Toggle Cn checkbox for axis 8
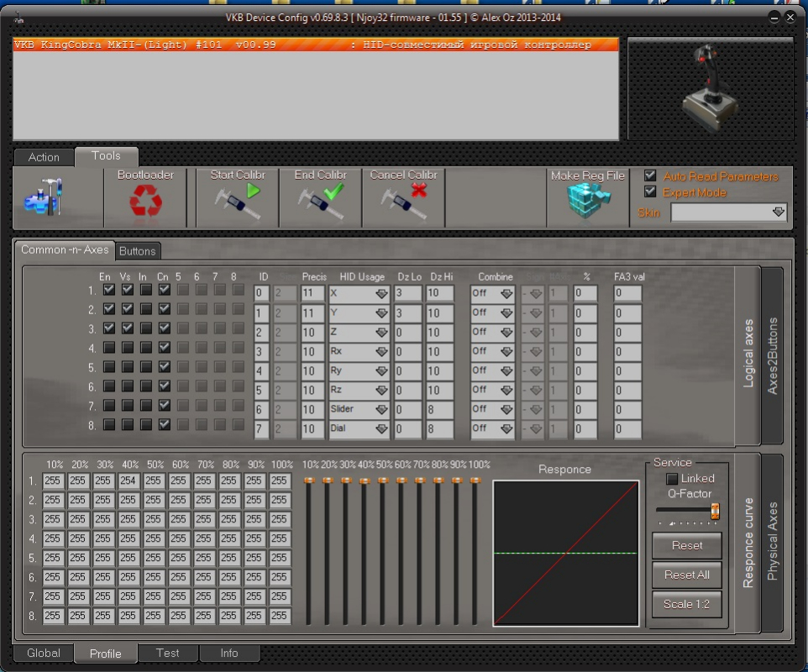Image resolution: width=808 pixels, height=672 pixels. [165, 425]
